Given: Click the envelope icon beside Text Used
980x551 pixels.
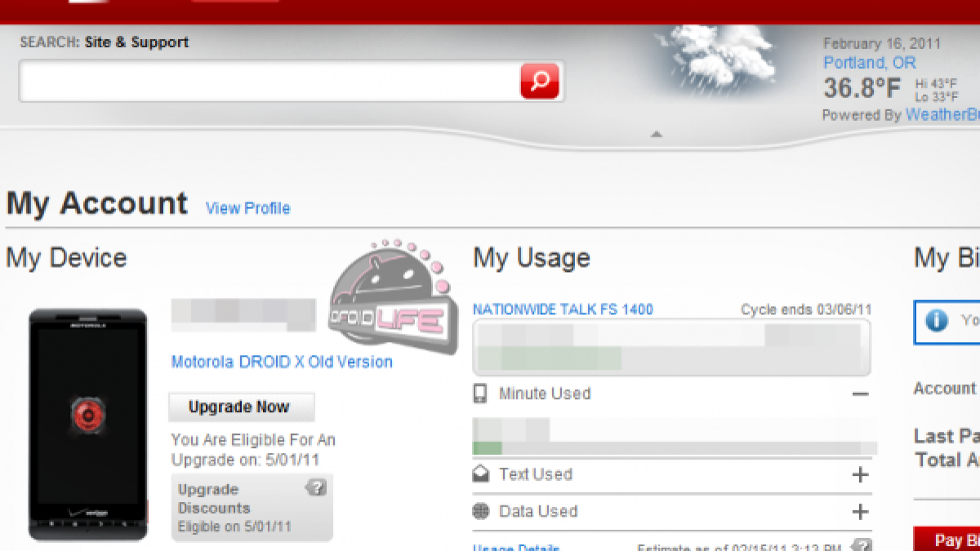Looking at the screenshot, I should [x=481, y=474].
